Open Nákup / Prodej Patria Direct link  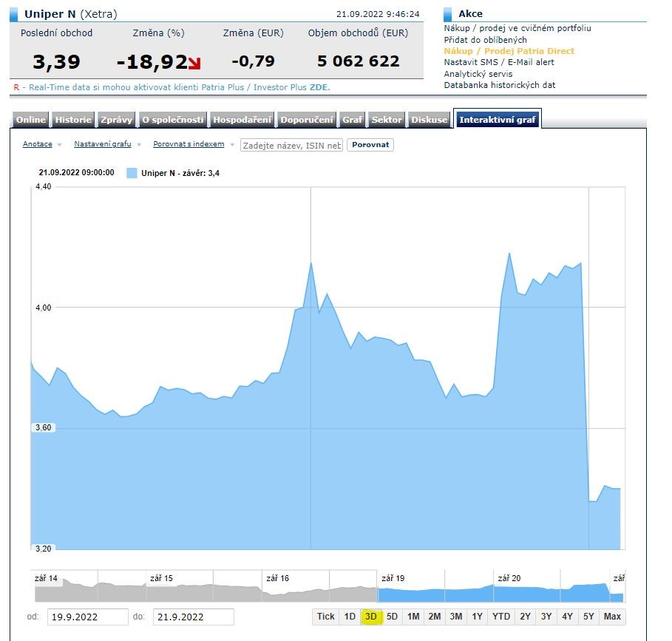[509, 51]
